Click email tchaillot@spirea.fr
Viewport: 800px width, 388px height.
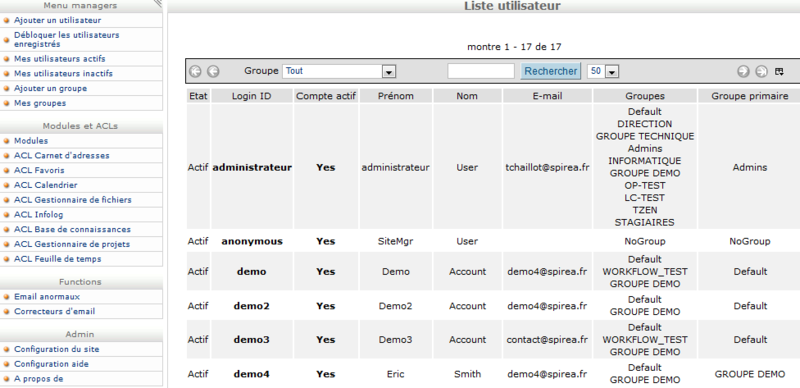tap(547, 167)
